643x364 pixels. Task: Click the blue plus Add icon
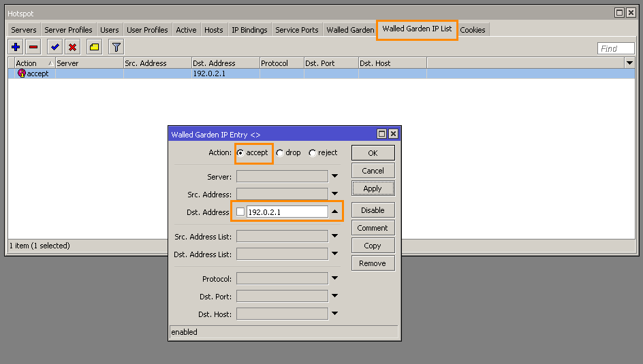[x=16, y=47]
